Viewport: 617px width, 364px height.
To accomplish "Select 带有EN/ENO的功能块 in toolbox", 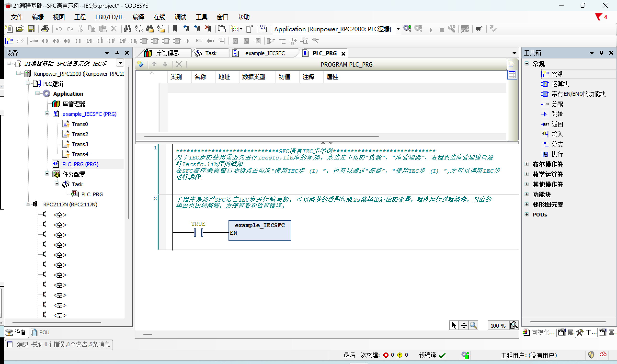I will click(574, 94).
